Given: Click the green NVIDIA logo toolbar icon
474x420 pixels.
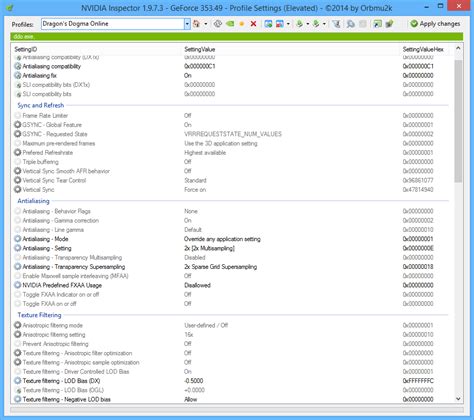Looking at the screenshot, I should 230,24.
